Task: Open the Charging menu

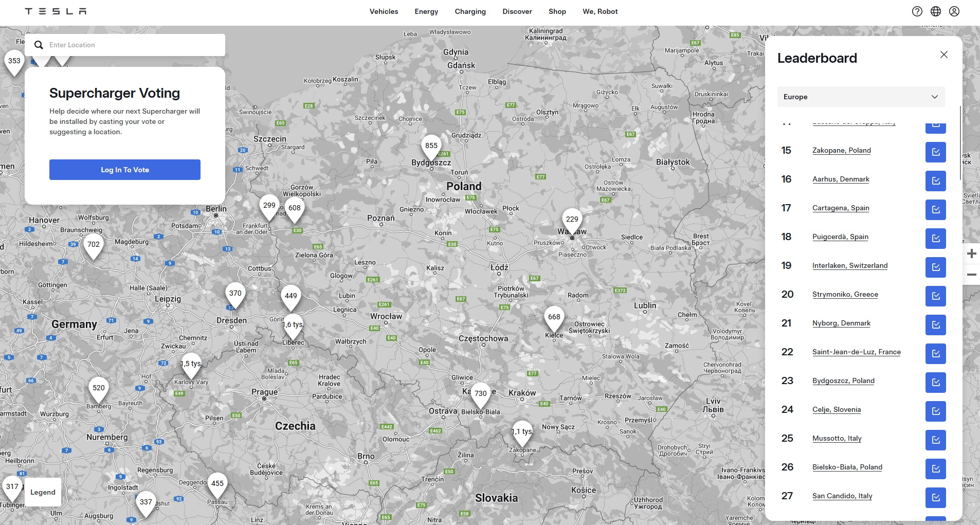Action: tap(470, 11)
